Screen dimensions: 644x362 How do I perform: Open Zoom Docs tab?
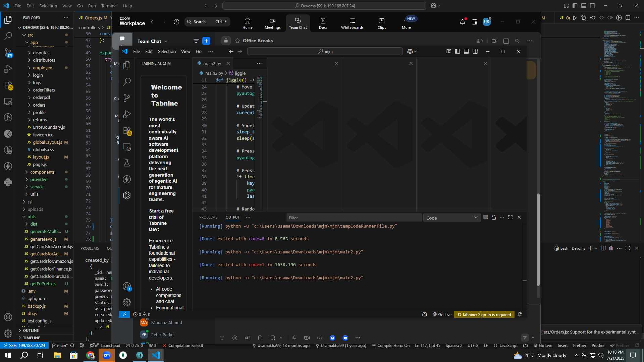(x=323, y=23)
